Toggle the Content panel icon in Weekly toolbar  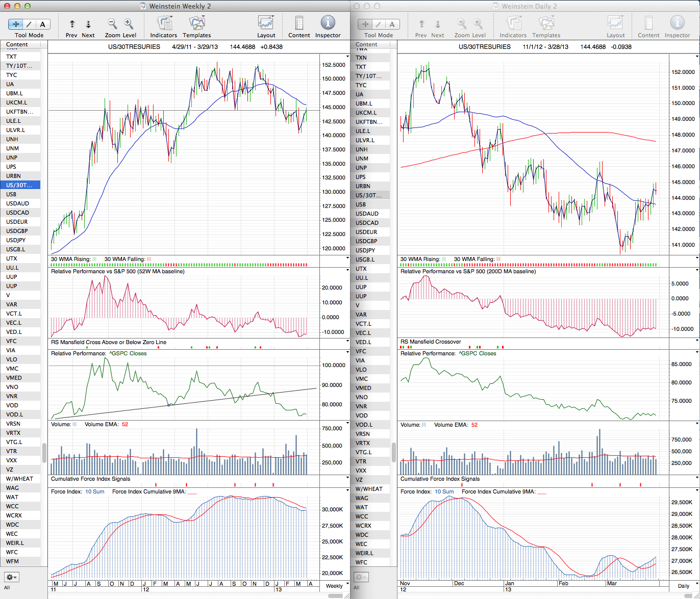(299, 24)
